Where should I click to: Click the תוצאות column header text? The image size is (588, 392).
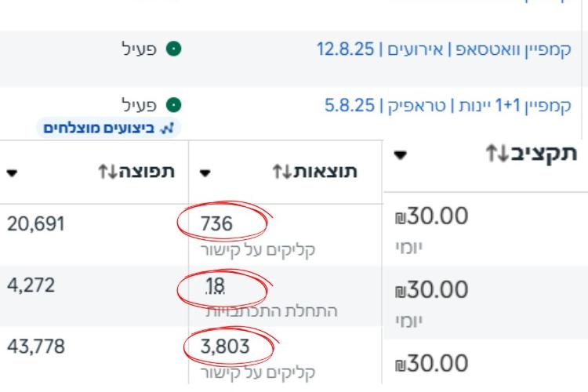click(326, 172)
